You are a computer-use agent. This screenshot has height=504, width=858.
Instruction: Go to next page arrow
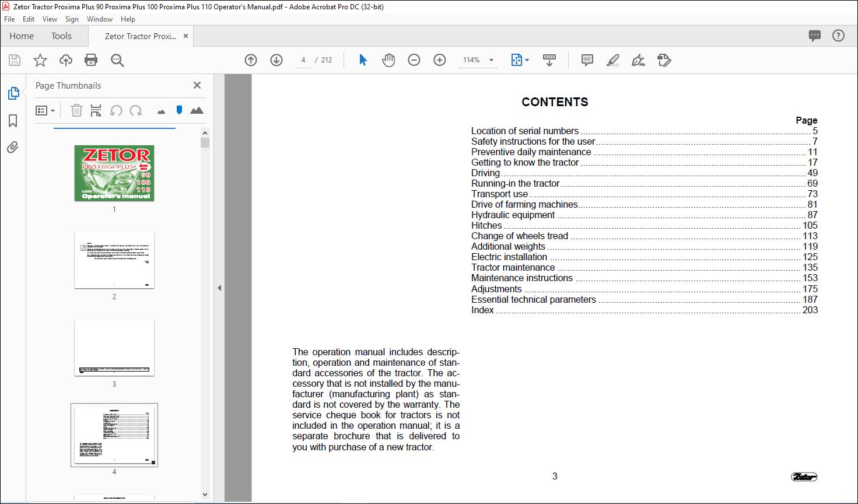276,60
